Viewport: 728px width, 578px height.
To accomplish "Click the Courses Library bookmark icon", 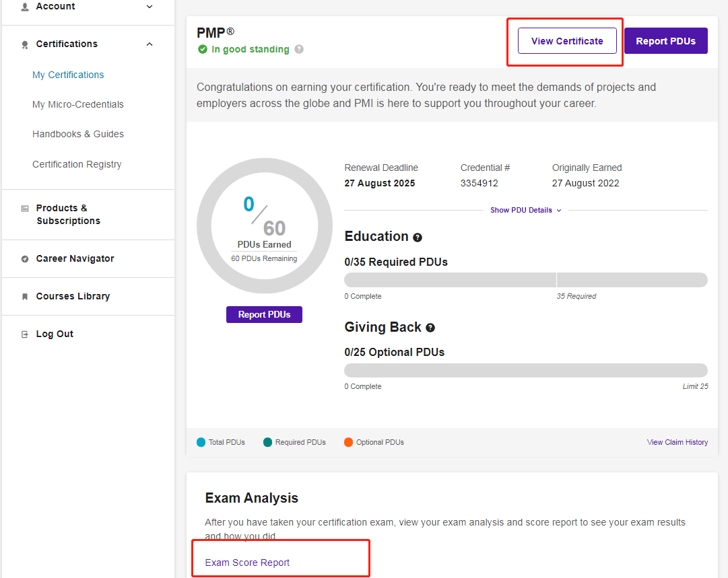I will point(25,297).
